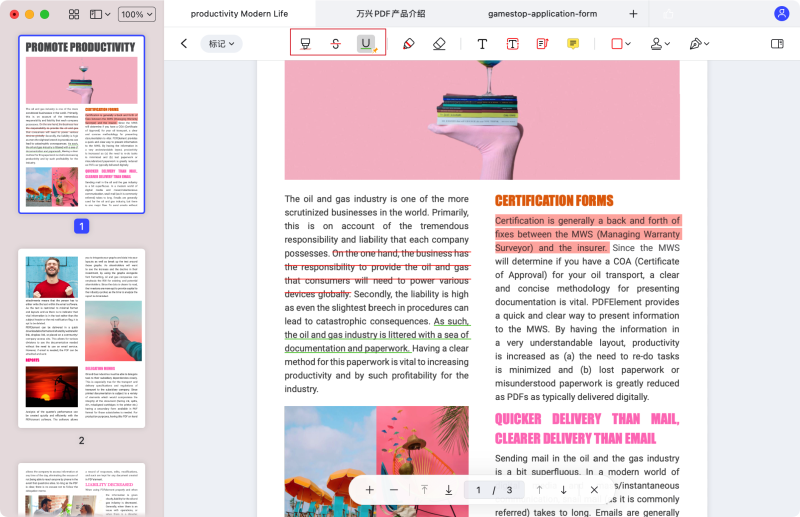Screen dimensions: 800x517
Task: Add a yellow sticky note
Action: 573,44
